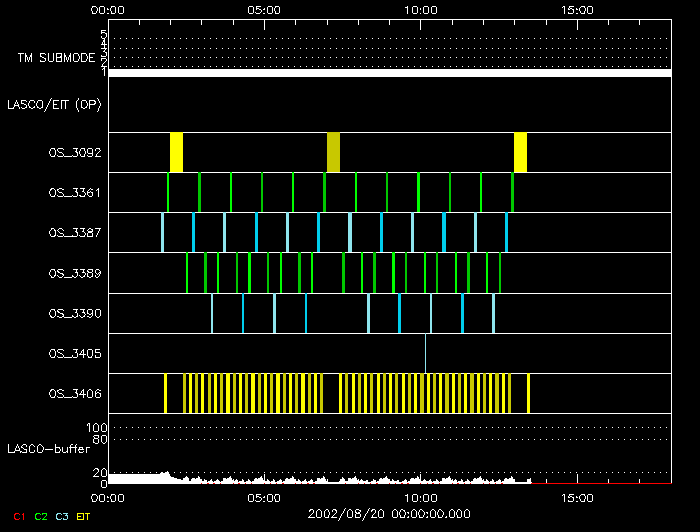Select the C3 legend entry
Viewport: 700px width, 532px height.
(x=62, y=516)
